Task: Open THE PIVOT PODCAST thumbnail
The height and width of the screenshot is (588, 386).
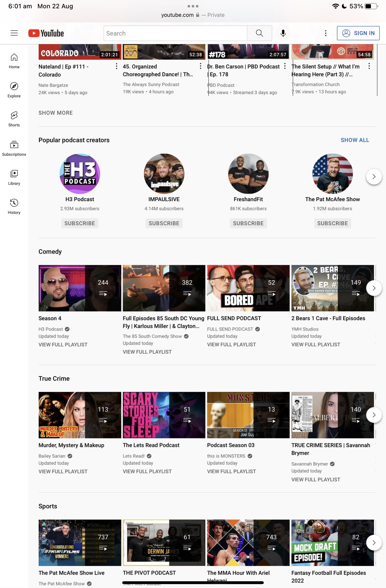Action: point(164,543)
